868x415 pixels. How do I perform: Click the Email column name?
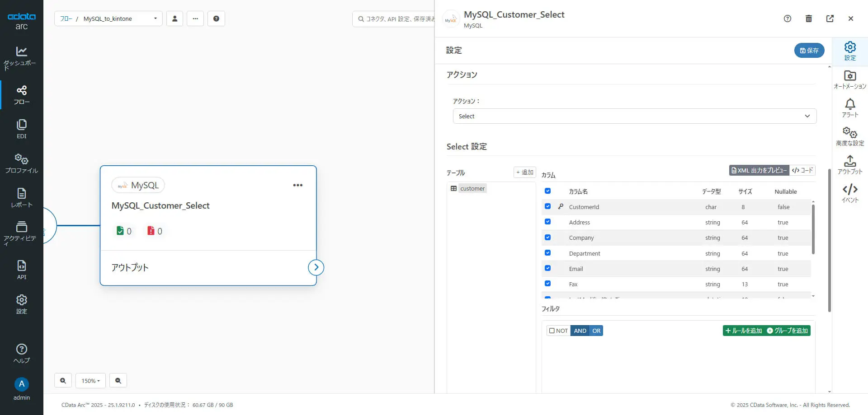coord(576,269)
